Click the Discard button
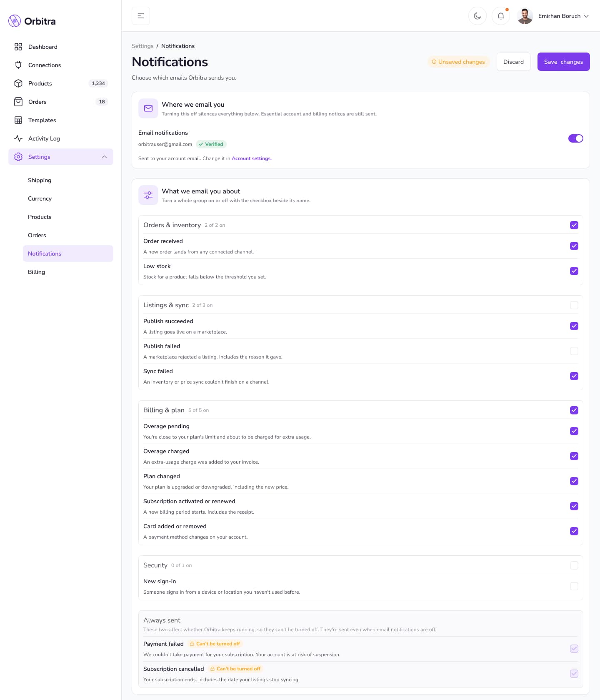 pos(513,62)
